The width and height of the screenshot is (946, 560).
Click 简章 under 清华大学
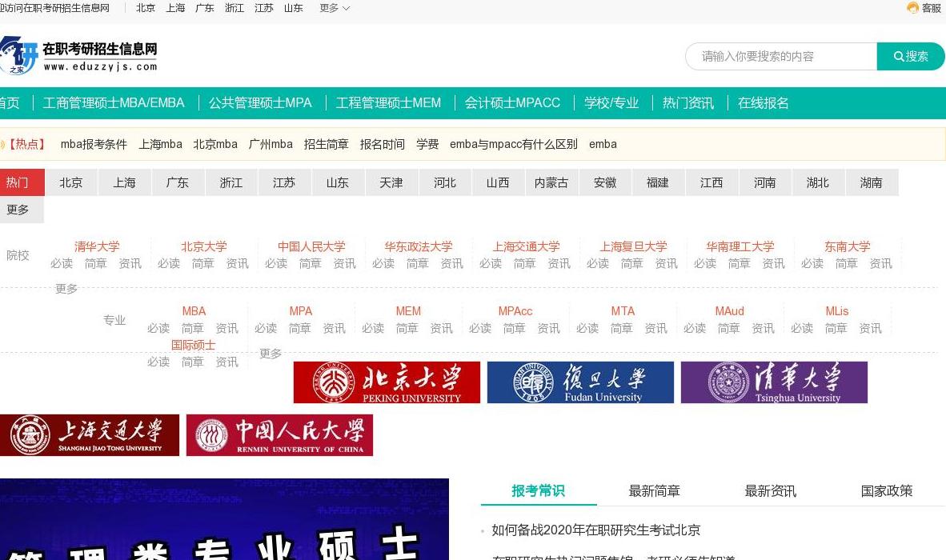coord(95,263)
